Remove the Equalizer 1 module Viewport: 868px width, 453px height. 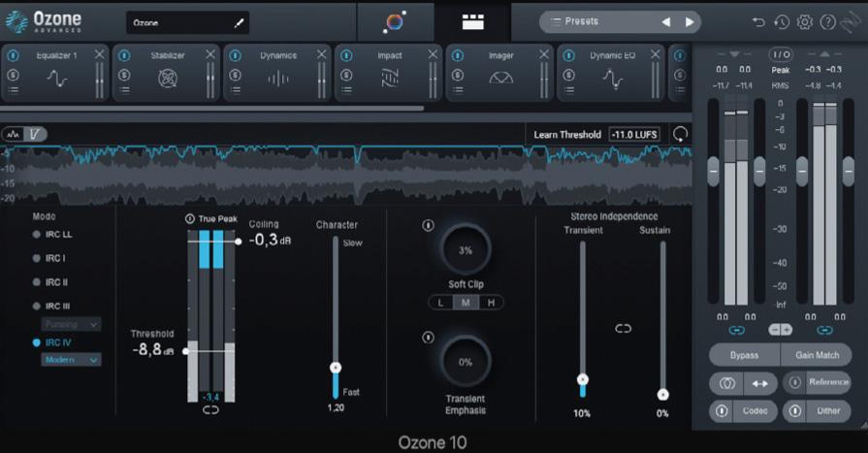pyautogui.click(x=99, y=53)
